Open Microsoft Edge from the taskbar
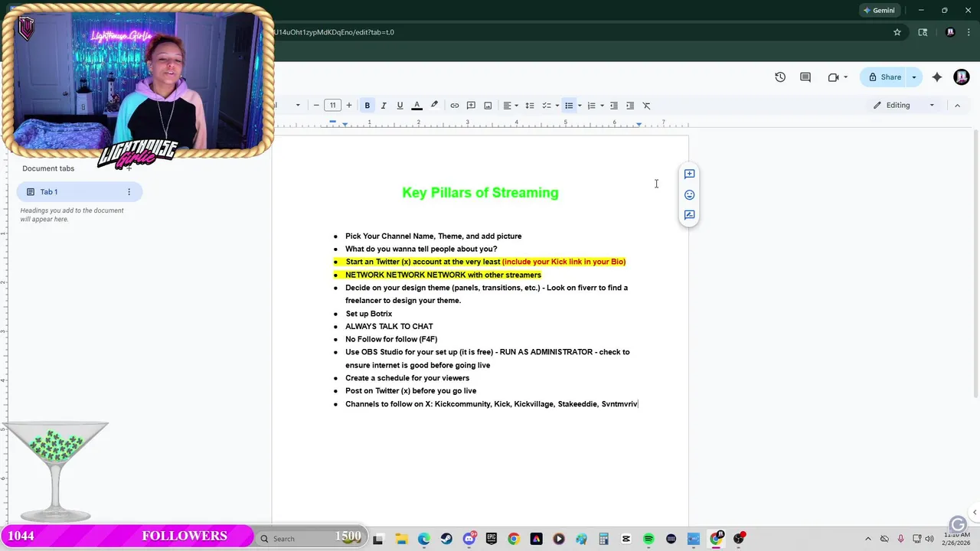 click(x=424, y=539)
